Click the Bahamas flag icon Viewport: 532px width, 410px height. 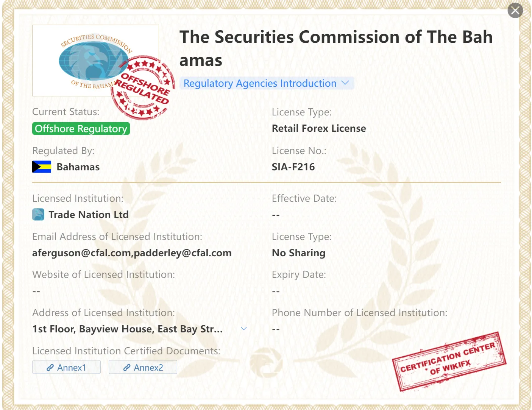pyautogui.click(x=42, y=167)
